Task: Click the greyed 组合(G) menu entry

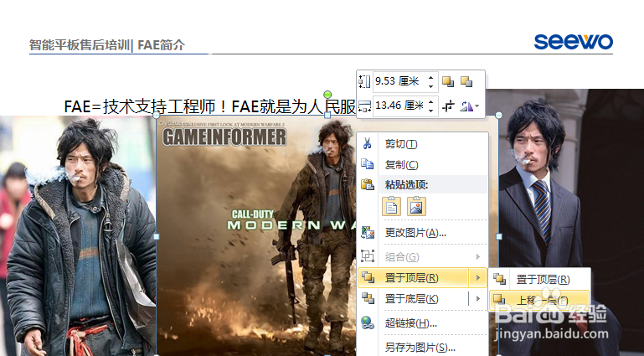Action: (423, 256)
